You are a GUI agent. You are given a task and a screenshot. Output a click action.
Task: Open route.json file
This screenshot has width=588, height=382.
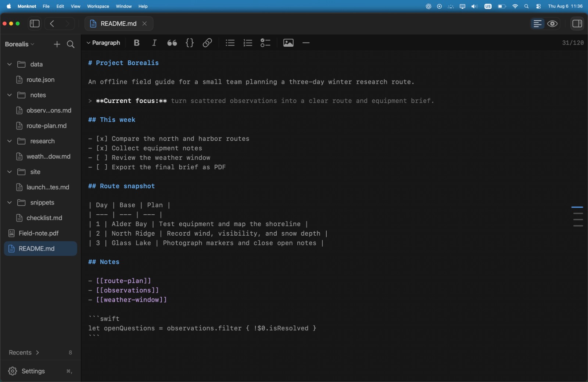coord(40,80)
